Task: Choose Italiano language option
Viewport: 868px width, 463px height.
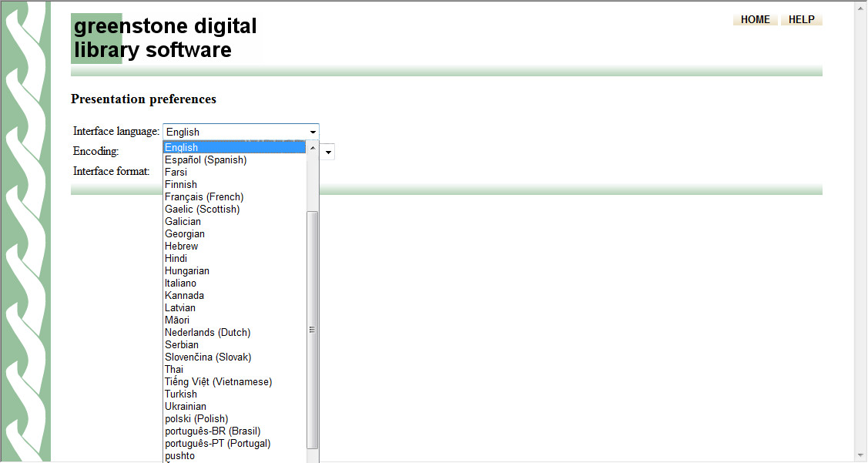Action: pyautogui.click(x=235, y=283)
